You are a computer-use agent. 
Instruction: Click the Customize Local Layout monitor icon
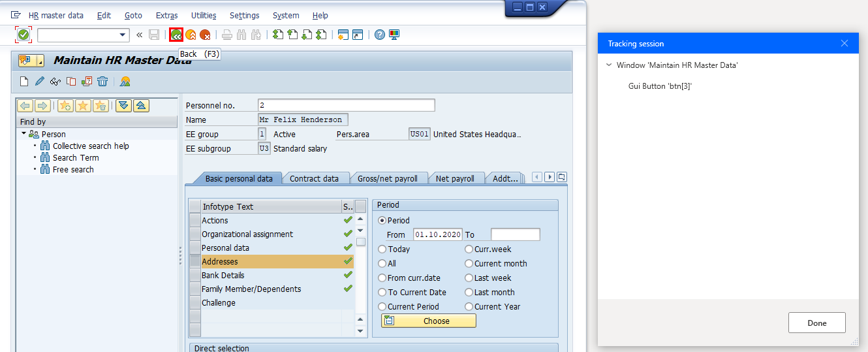pos(394,35)
